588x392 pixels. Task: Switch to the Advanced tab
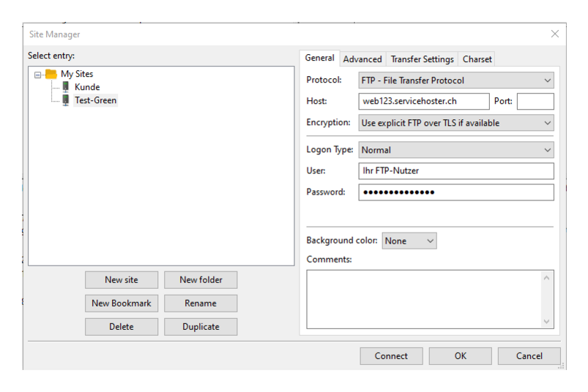(362, 59)
